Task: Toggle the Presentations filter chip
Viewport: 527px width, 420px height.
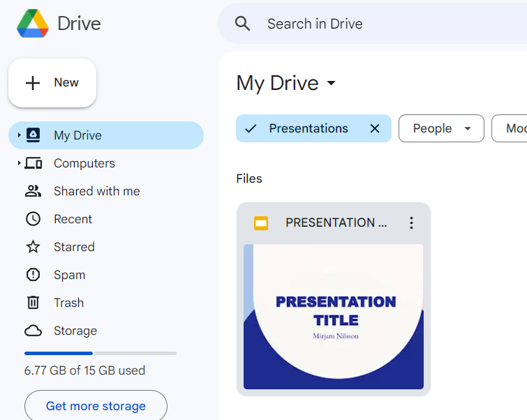Action: click(308, 128)
